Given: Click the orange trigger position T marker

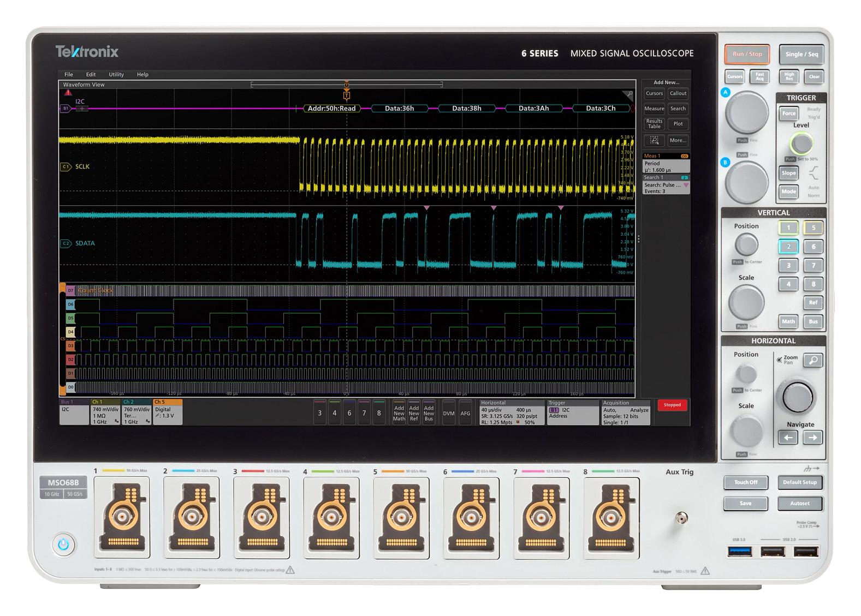Looking at the screenshot, I should click(346, 95).
